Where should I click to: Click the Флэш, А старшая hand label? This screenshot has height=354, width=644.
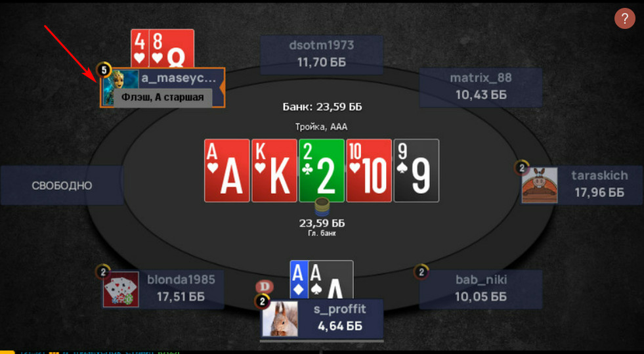pyautogui.click(x=163, y=98)
